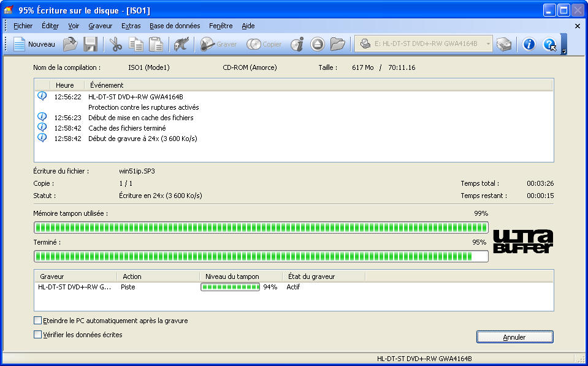
Task: Open the Graveur menu
Action: 100,26
